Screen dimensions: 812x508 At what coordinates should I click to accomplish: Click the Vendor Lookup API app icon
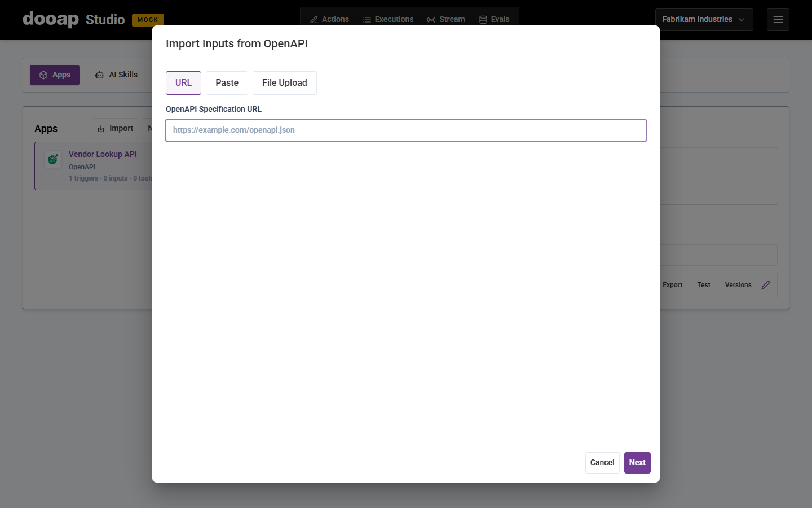coord(53,159)
